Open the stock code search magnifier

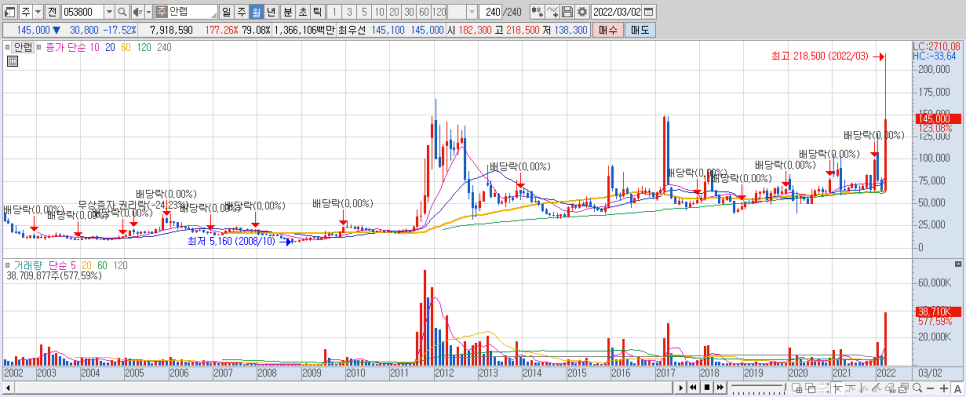pos(122,12)
